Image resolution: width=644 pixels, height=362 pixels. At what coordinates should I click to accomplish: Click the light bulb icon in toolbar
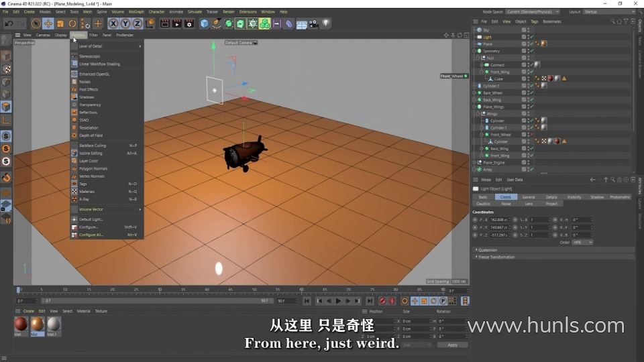(326, 23)
